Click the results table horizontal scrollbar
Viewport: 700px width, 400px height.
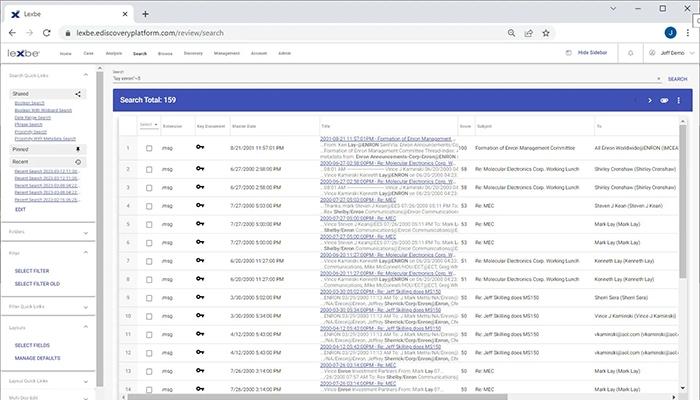[x=317, y=397]
